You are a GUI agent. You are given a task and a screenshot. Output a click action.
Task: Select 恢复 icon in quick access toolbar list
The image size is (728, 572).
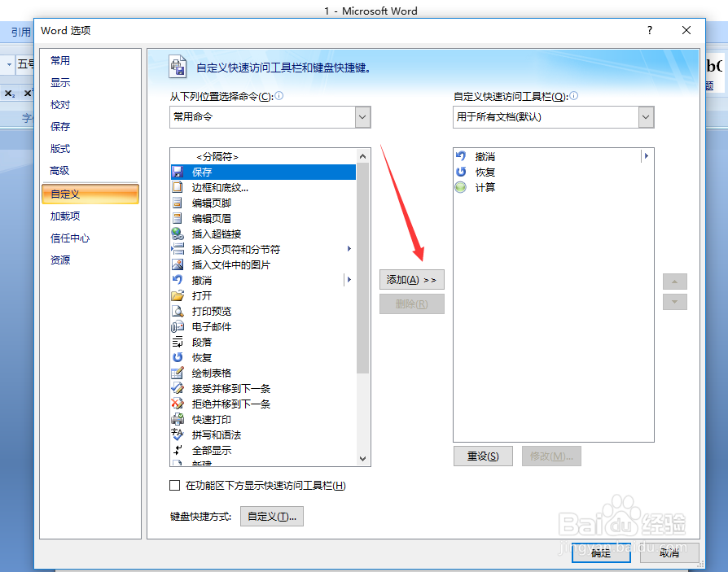click(461, 172)
